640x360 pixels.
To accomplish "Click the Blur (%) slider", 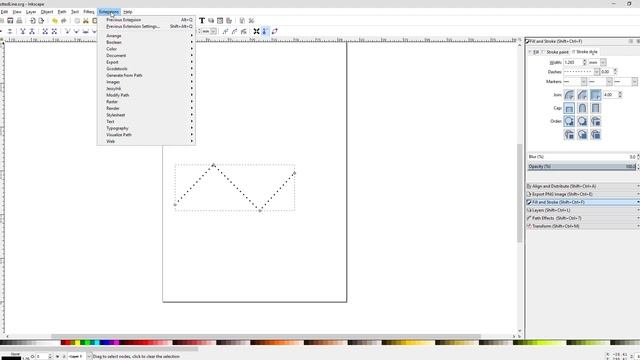I will [x=582, y=157].
